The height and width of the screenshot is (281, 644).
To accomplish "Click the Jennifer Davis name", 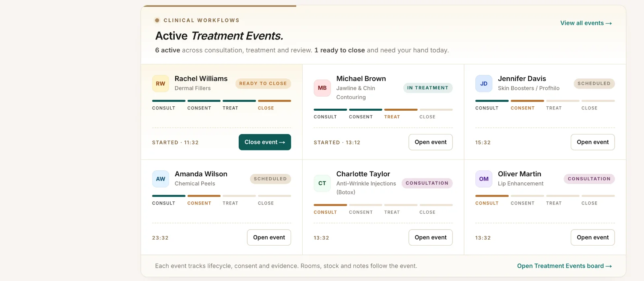I will (x=522, y=79).
